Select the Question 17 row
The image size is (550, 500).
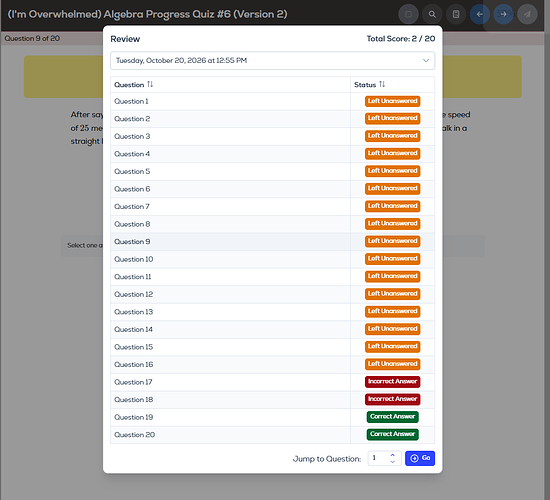point(273,382)
